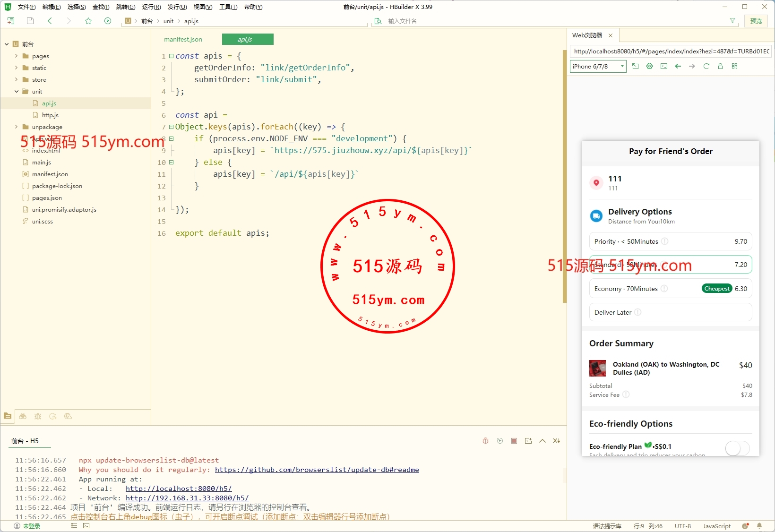The width and height of the screenshot is (775, 532).
Task: Click the bookmark star icon in toolbar
Action: (x=88, y=21)
